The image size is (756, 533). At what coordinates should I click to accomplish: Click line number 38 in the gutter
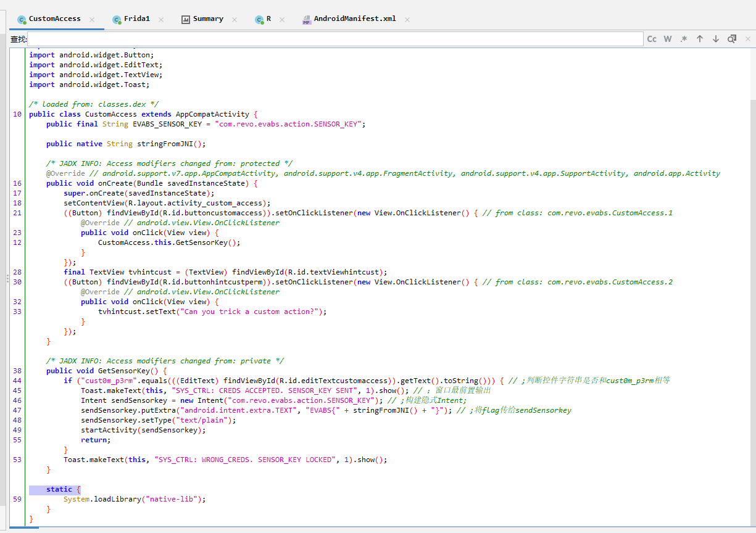[x=17, y=371]
